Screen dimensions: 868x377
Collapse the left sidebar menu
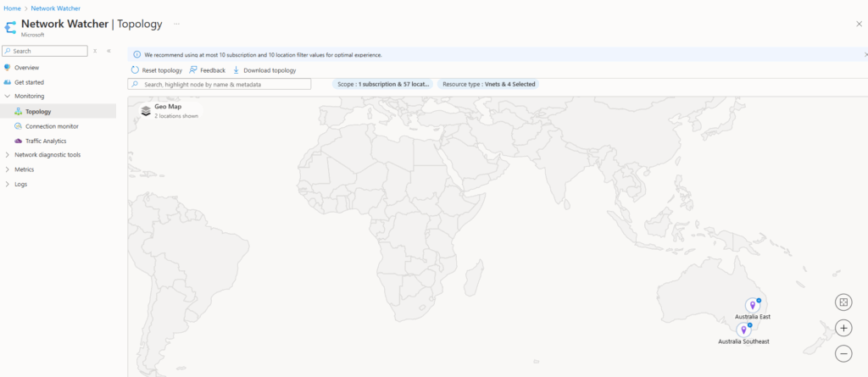pos(108,51)
